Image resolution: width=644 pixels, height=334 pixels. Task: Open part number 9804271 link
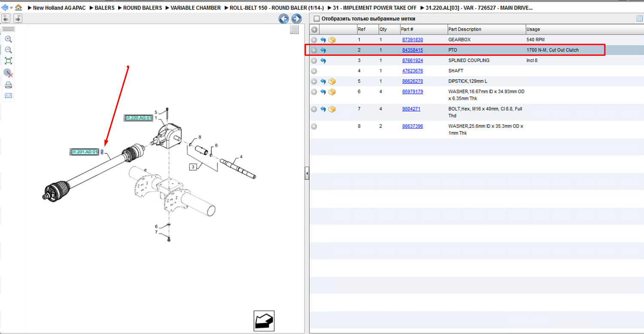click(x=411, y=109)
